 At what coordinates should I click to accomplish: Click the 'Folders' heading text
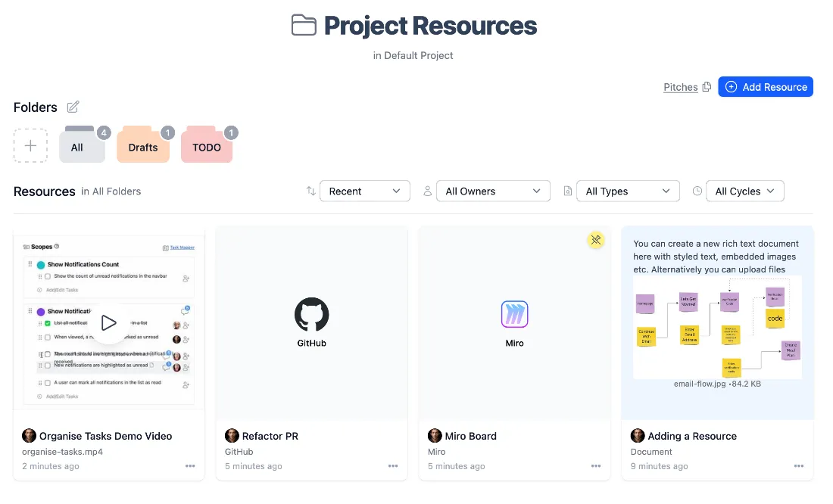point(35,107)
